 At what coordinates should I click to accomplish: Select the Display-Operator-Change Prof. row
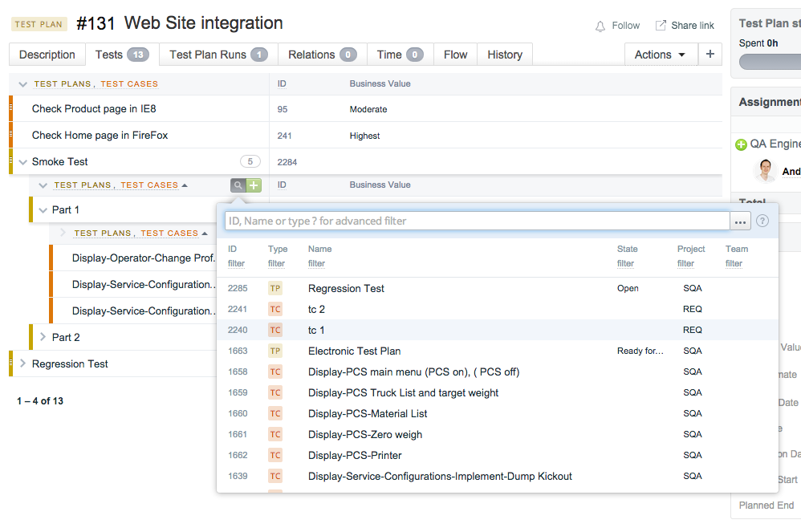(x=132, y=258)
